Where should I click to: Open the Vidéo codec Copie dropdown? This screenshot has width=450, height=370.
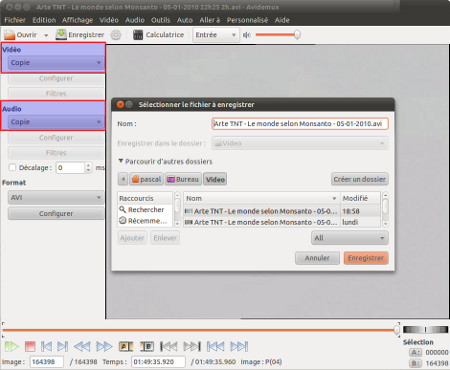[x=56, y=63]
